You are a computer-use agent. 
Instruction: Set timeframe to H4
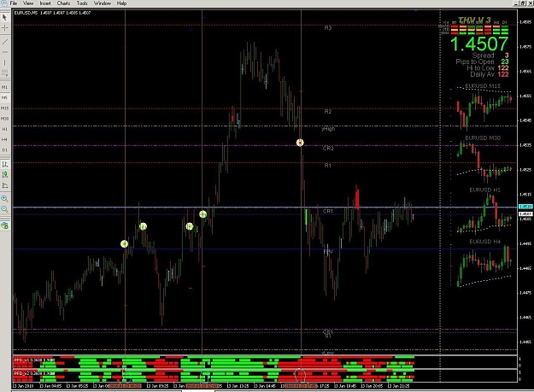5,139
